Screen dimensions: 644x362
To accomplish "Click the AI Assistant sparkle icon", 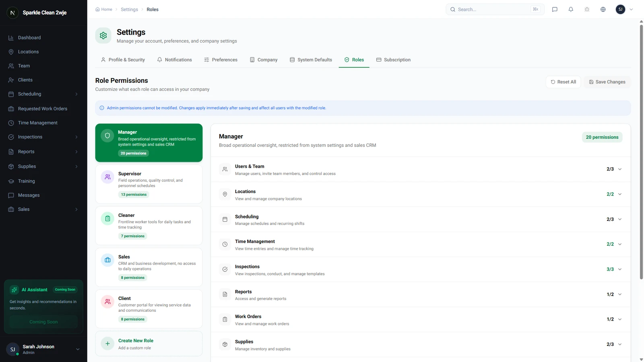I will 14,290.
